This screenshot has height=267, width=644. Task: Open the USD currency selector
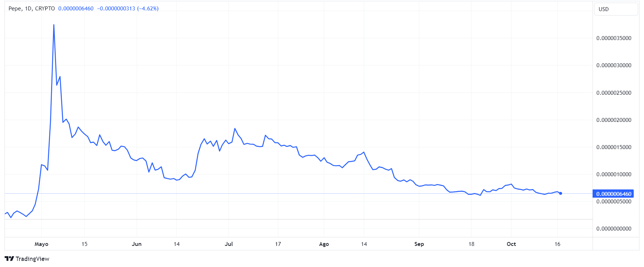coord(615,9)
